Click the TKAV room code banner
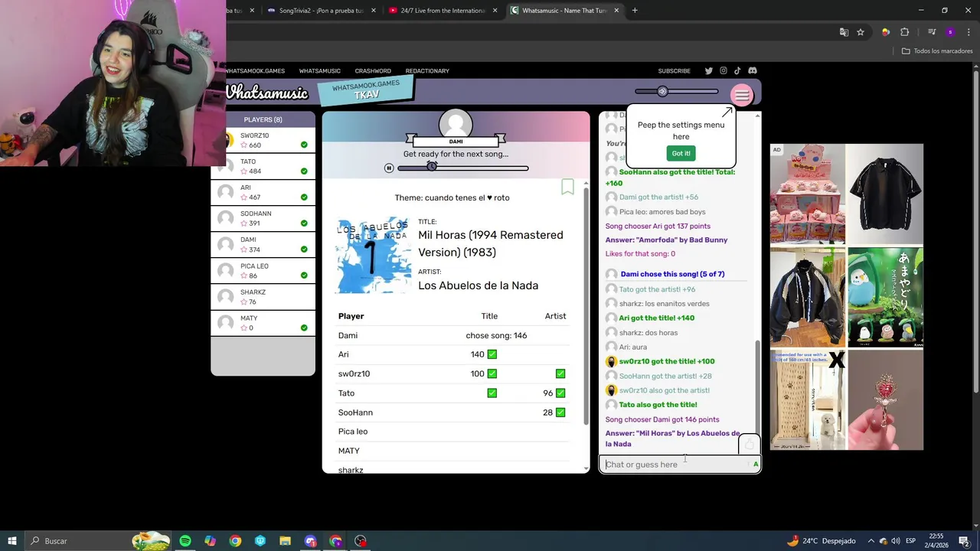The height and width of the screenshot is (551, 980). pos(366,90)
